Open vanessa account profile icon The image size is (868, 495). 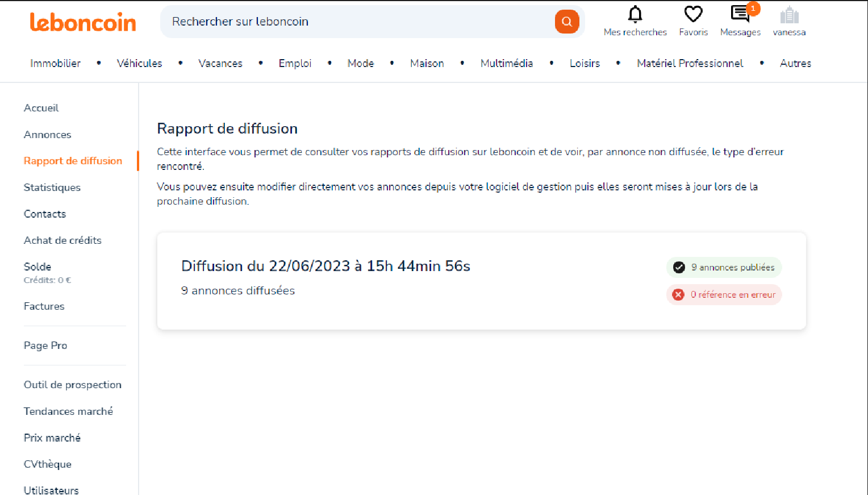click(x=789, y=16)
